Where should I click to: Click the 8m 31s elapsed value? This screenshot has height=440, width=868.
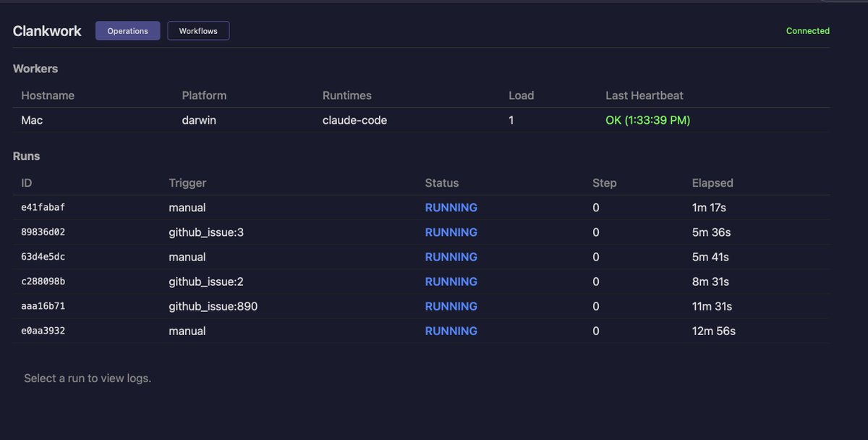coord(710,282)
